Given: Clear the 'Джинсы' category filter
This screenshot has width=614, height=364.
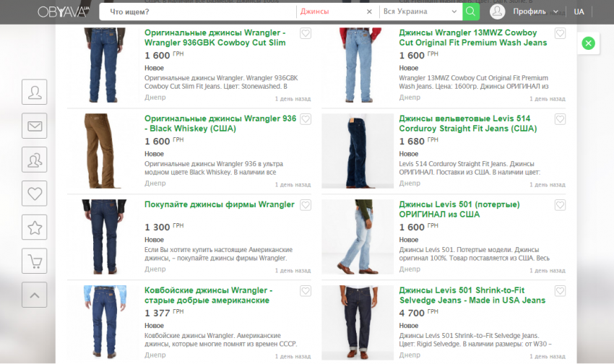Looking at the screenshot, I should click(369, 12).
